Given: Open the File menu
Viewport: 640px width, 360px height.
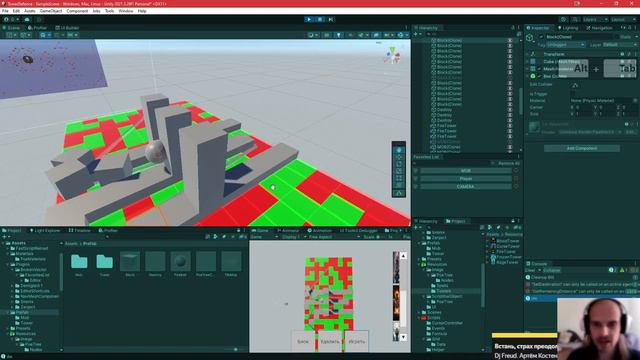Looking at the screenshot, I should pyautogui.click(x=5, y=11).
